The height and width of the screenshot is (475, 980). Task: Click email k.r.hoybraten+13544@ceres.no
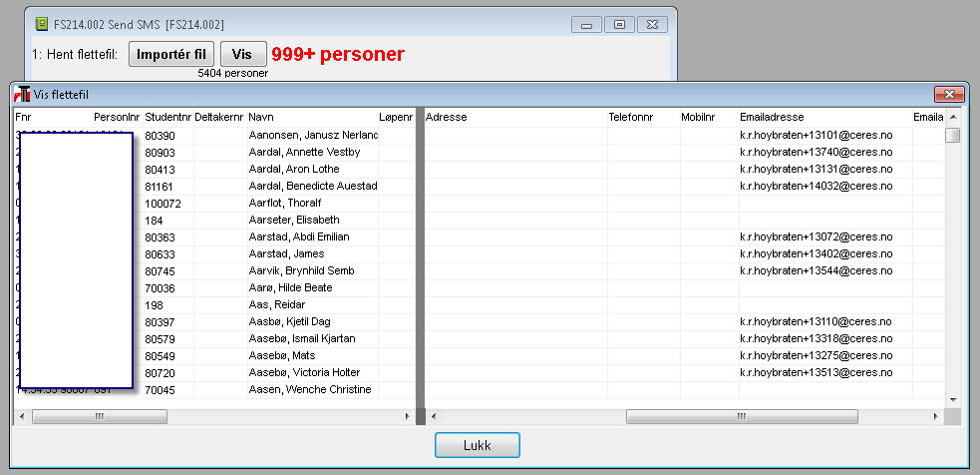[817, 270]
